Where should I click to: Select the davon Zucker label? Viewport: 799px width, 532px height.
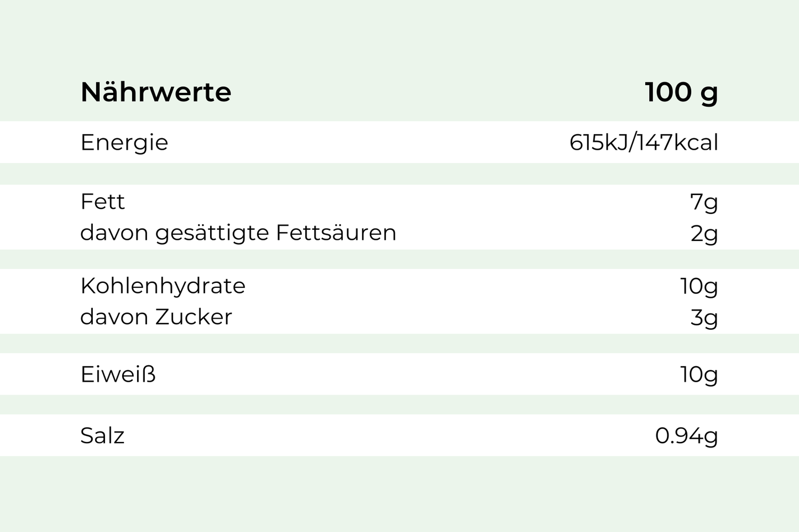156,317
